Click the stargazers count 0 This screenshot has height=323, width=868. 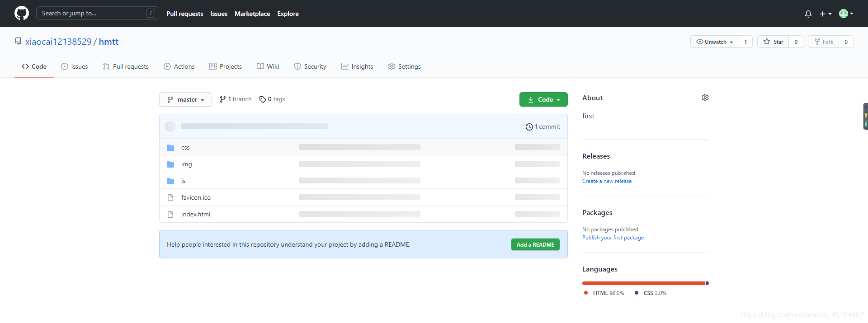click(x=796, y=42)
